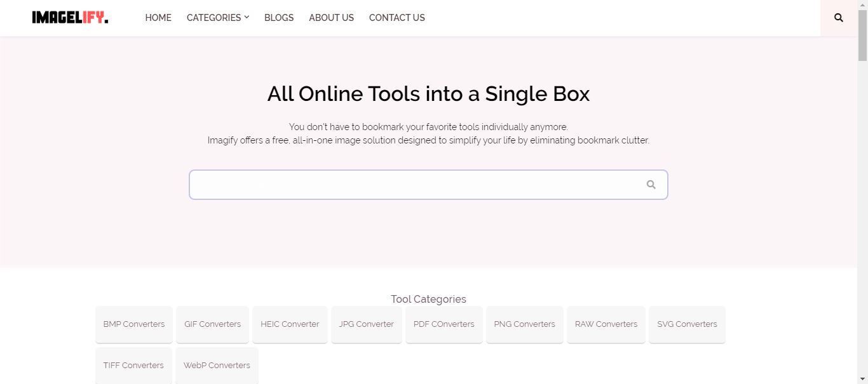
Task: Expand the CATEGORIES dropdown in the navbar
Action: (x=217, y=18)
